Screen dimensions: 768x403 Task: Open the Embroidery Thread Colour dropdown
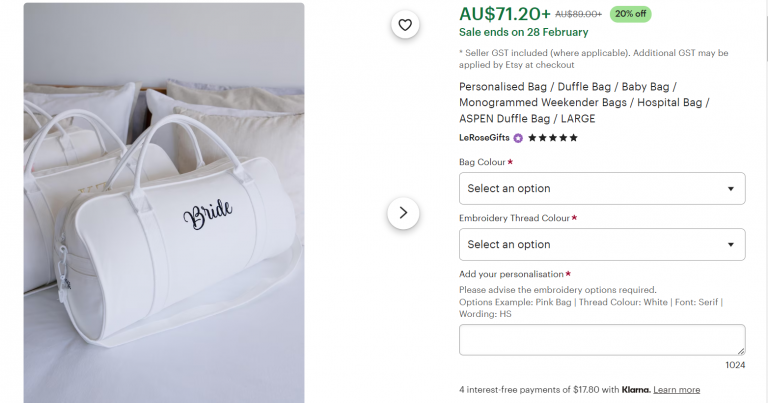click(x=601, y=244)
